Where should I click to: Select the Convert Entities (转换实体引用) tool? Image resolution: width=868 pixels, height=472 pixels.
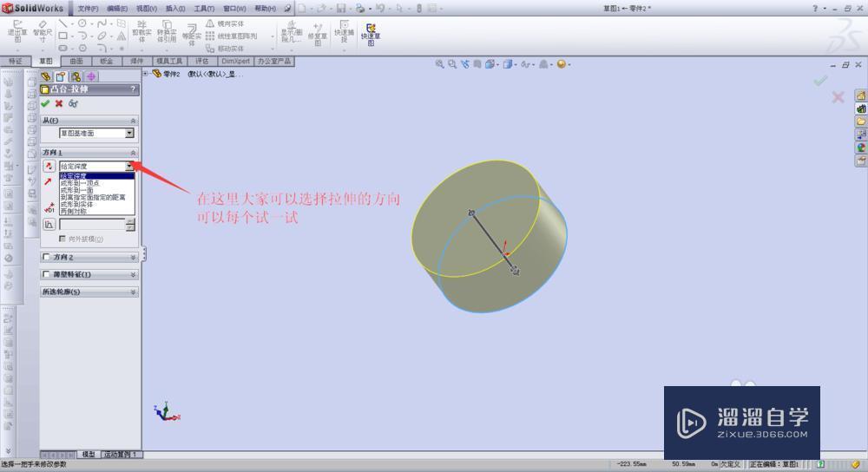167,31
